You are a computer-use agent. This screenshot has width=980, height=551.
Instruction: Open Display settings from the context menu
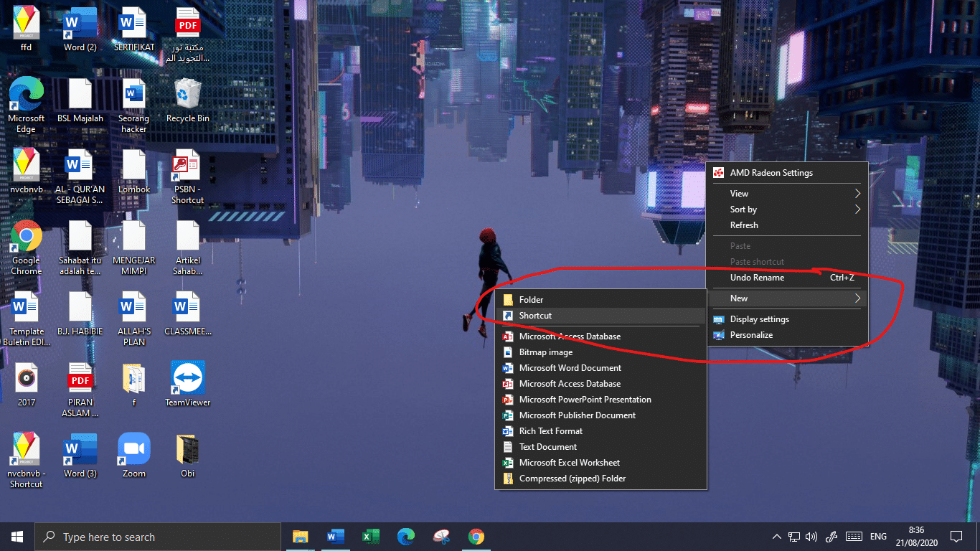coord(788,319)
